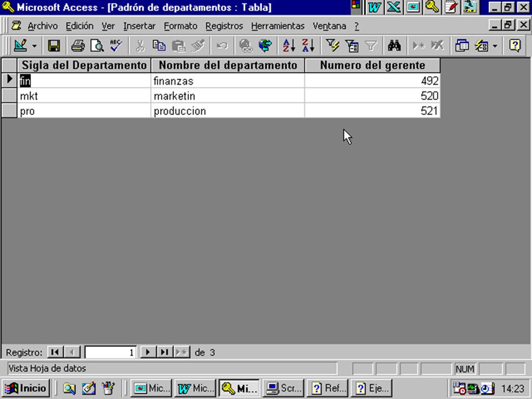Launch Excel from the Office shortcut bar
Screen dimensions: 532x399
pyautogui.click(x=393, y=7)
